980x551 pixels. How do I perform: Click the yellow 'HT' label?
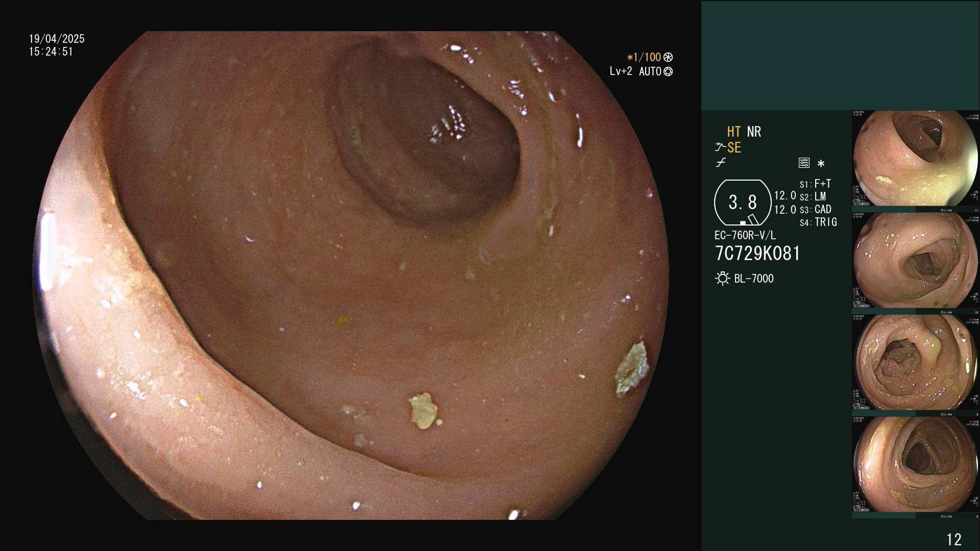pos(734,132)
